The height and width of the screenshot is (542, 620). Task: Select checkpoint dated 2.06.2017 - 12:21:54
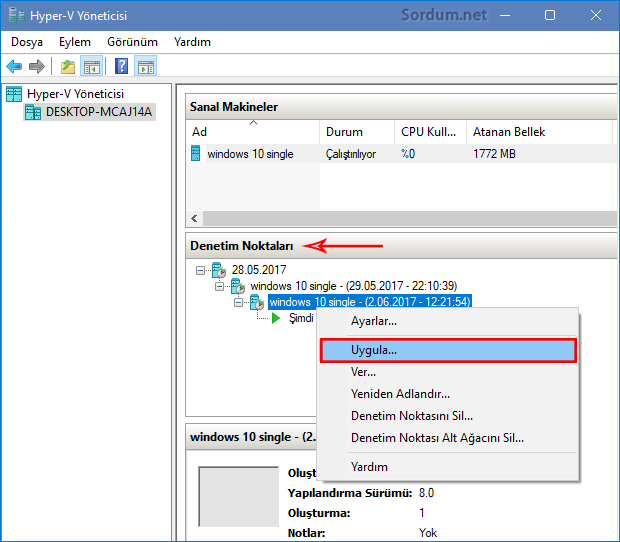pyautogui.click(x=370, y=302)
